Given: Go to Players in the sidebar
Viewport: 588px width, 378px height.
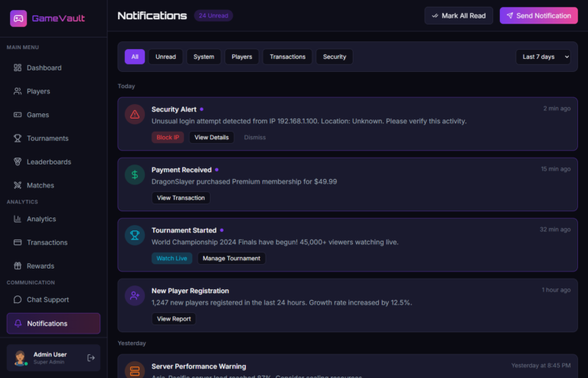Looking at the screenshot, I should coord(54,91).
